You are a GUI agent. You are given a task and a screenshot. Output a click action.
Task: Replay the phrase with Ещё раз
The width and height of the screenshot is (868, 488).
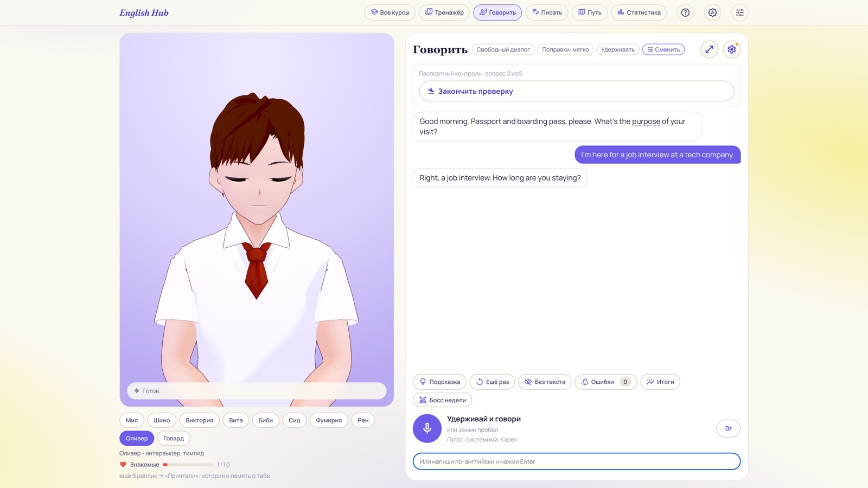coord(493,382)
